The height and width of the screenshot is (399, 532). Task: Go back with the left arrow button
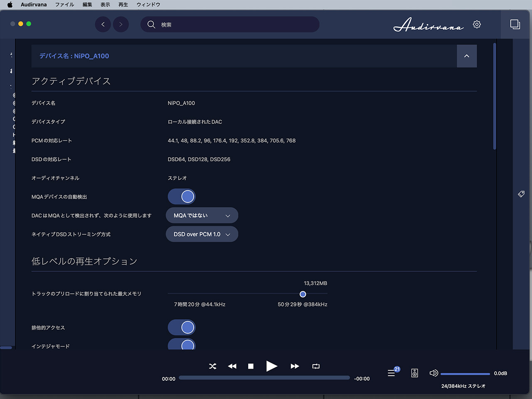103,24
